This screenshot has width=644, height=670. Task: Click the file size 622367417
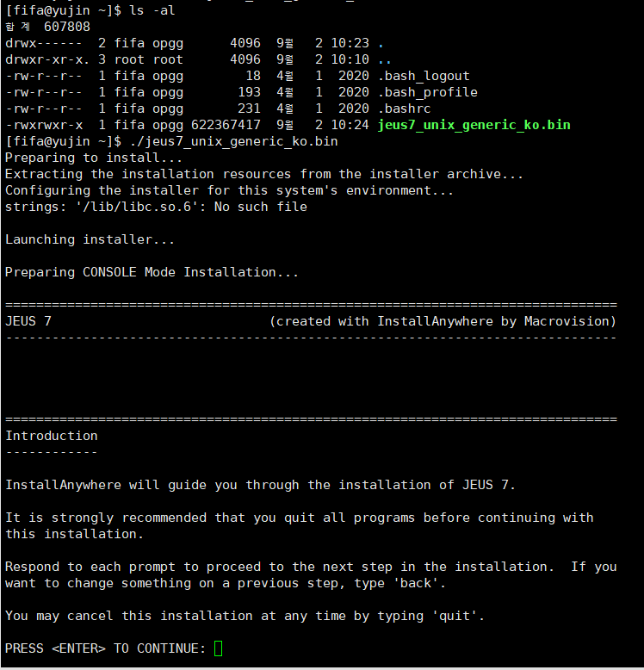tap(226, 125)
